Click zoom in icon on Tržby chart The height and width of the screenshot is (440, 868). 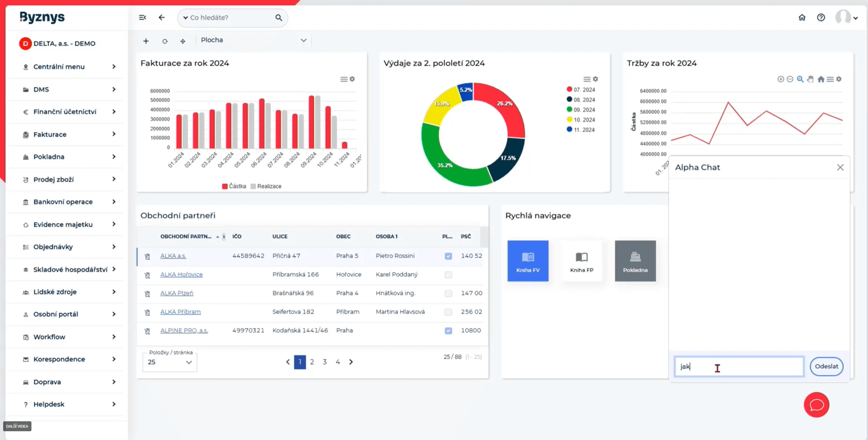click(781, 79)
